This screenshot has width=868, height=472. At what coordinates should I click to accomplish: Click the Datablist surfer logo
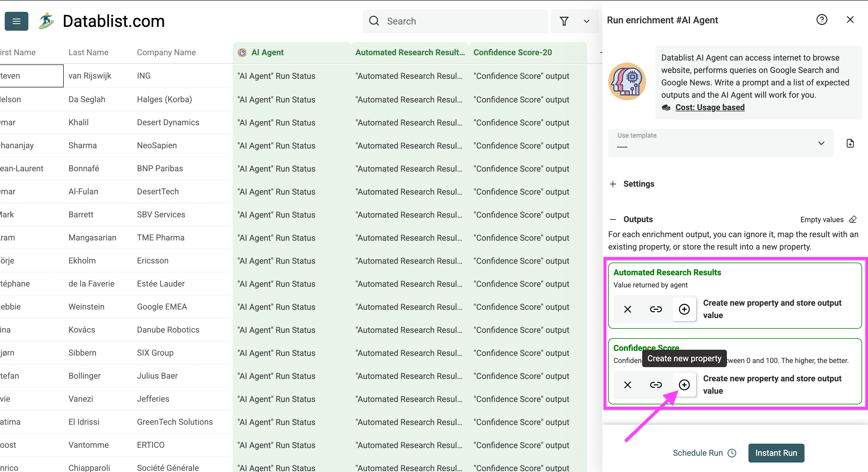[46, 21]
